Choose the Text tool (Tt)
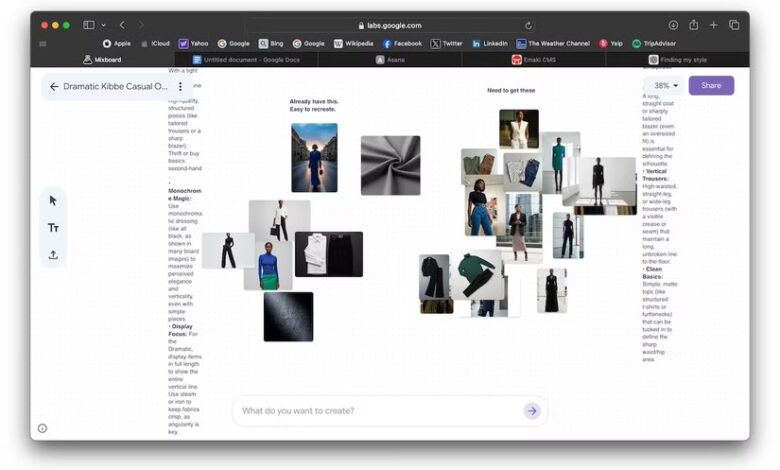The image size is (780, 470). (53, 228)
